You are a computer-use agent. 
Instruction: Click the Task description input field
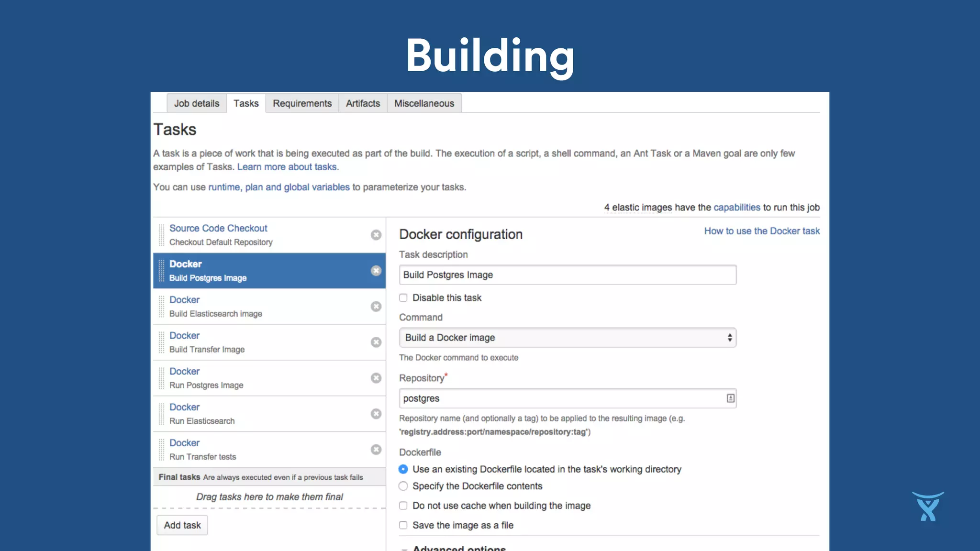[x=568, y=275]
